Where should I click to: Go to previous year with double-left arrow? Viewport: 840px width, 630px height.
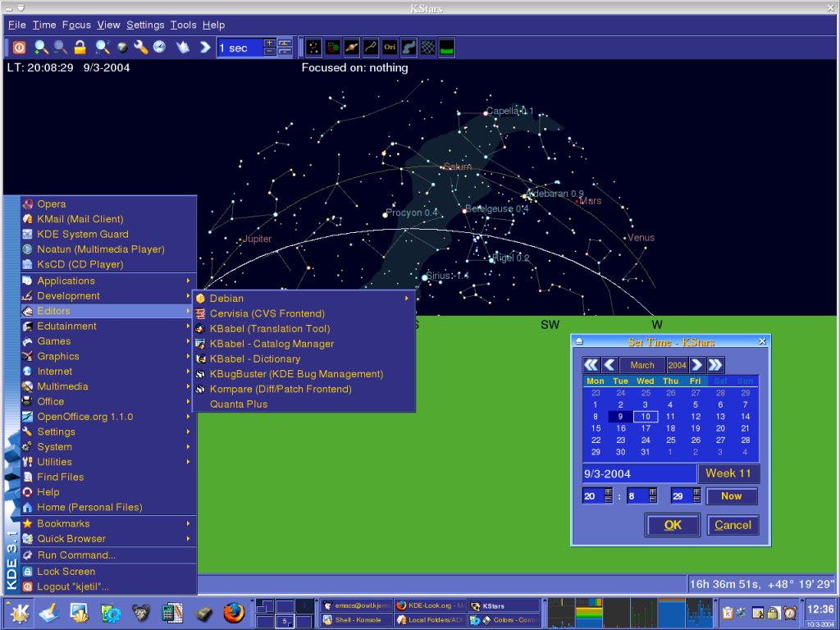coord(591,365)
